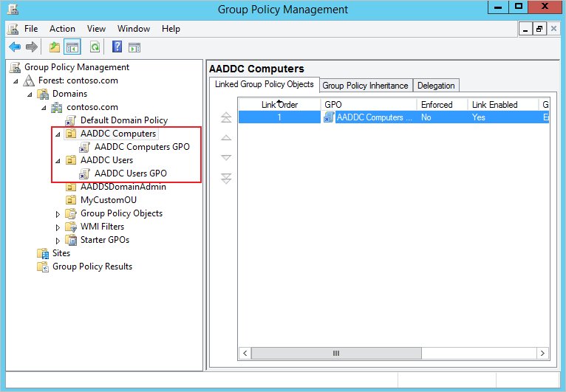Select the AADDC Computers GPO label in tree
This screenshot has height=392, width=566.
(x=142, y=147)
